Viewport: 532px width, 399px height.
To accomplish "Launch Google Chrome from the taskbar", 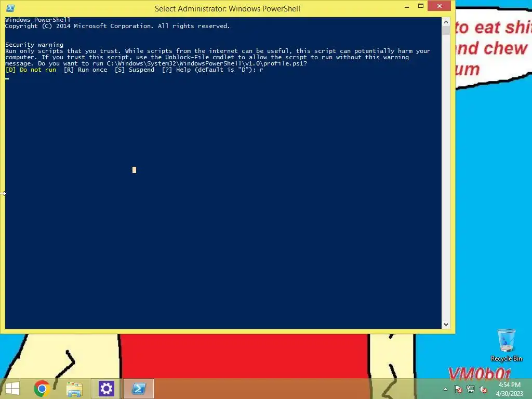I will pyautogui.click(x=42, y=389).
